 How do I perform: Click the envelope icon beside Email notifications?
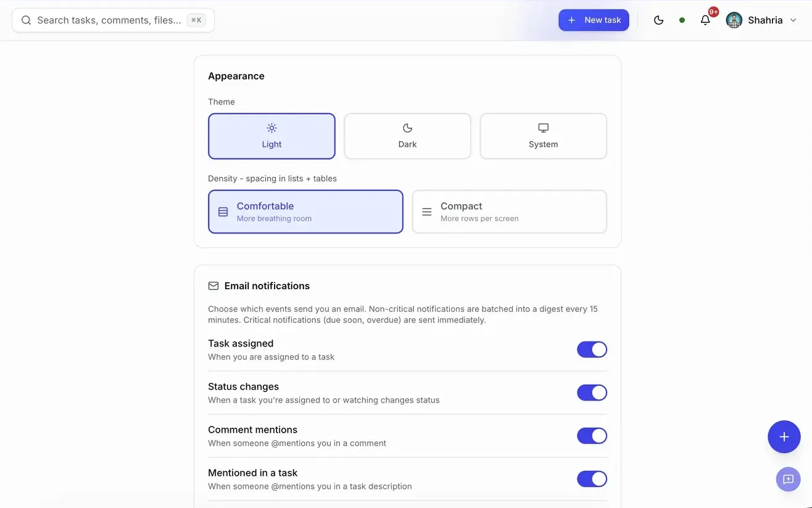click(x=213, y=286)
